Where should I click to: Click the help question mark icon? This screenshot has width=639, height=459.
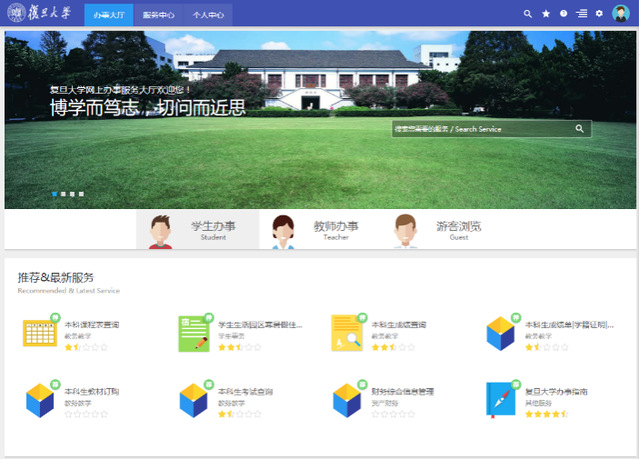(564, 14)
